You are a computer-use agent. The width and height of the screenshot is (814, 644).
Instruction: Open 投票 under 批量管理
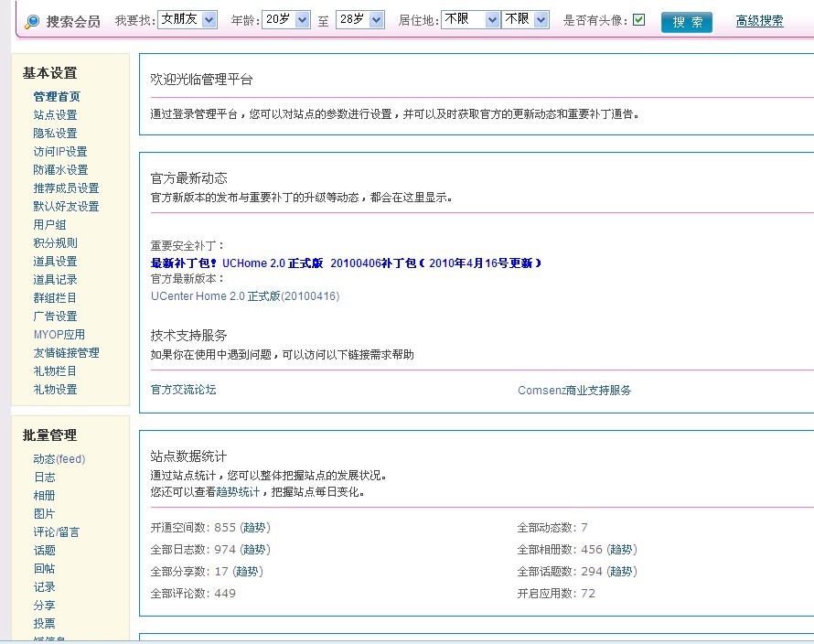[44, 623]
